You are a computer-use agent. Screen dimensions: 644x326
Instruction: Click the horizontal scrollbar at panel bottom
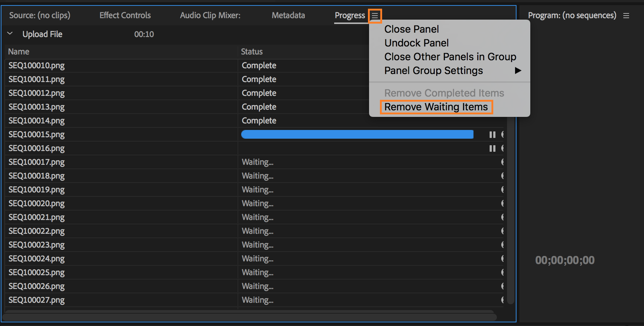pyautogui.click(x=249, y=317)
